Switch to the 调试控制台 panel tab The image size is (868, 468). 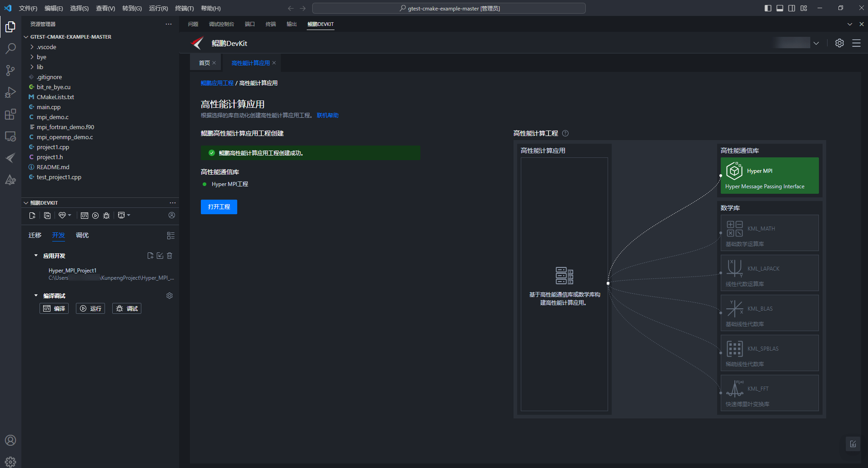[221, 24]
